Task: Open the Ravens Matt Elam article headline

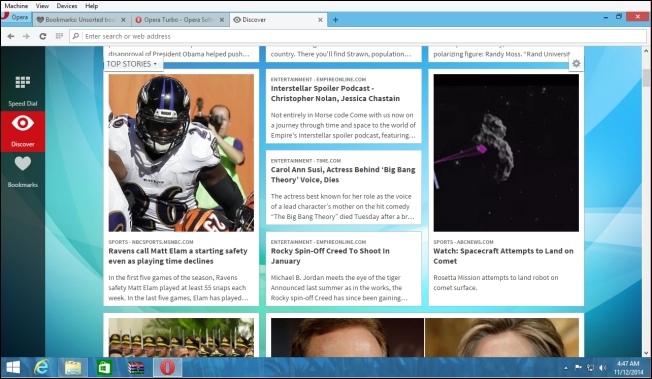Action: (x=178, y=256)
